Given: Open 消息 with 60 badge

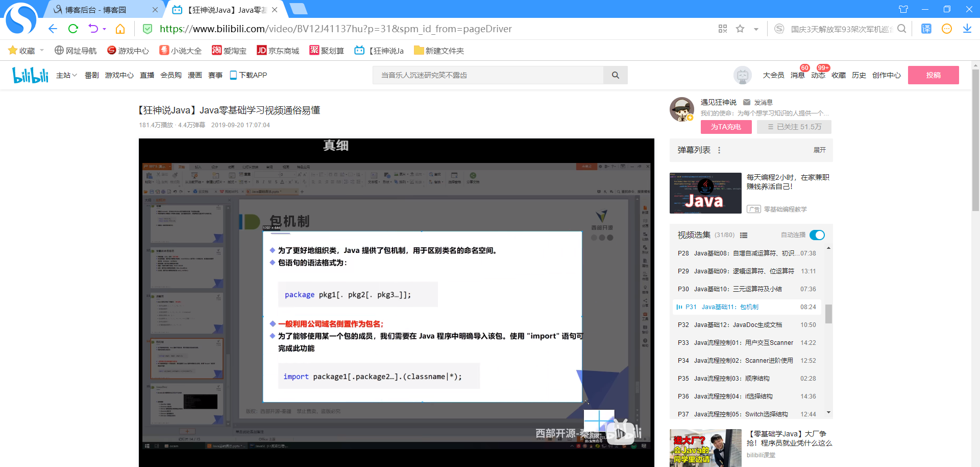Looking at the screenshot, I should pyautogui.click(x=797, y=75).
